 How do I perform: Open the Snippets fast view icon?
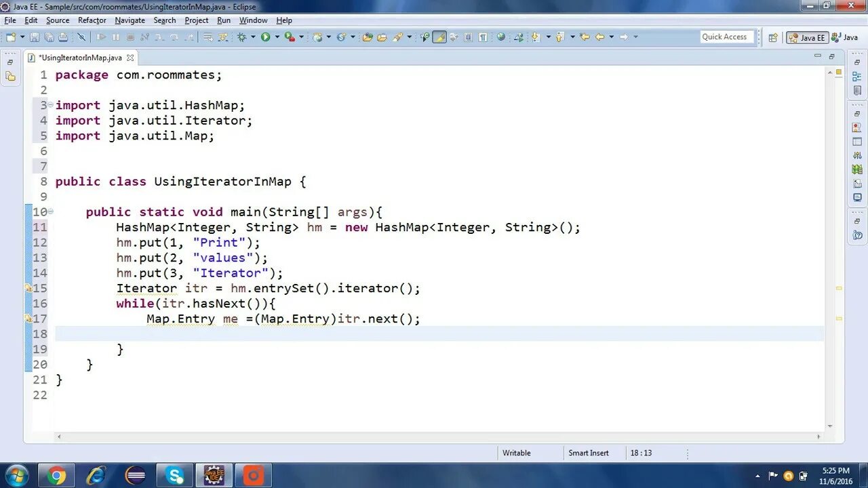click(857, 184)
